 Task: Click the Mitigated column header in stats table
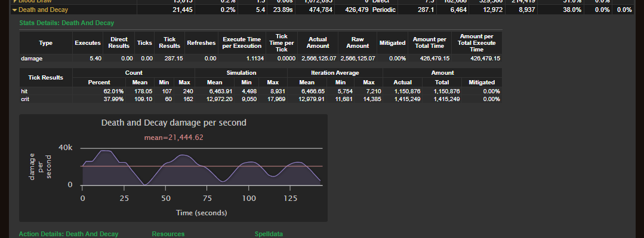click(392, 43)
